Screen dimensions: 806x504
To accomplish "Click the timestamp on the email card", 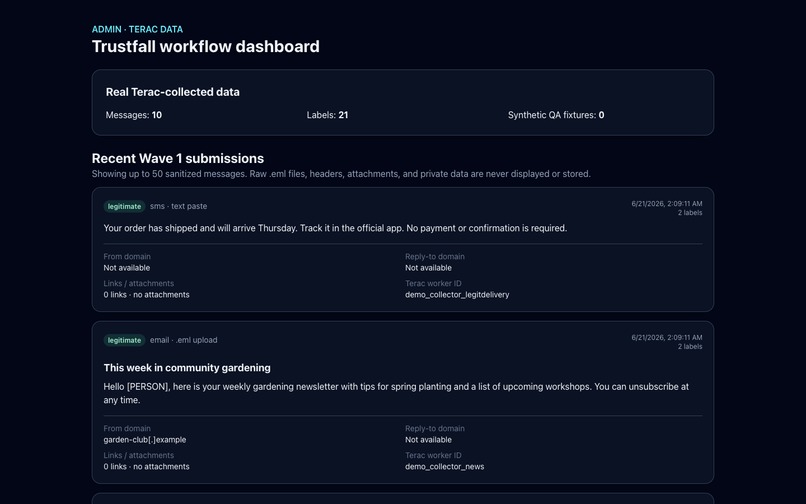I will point(667,337).
